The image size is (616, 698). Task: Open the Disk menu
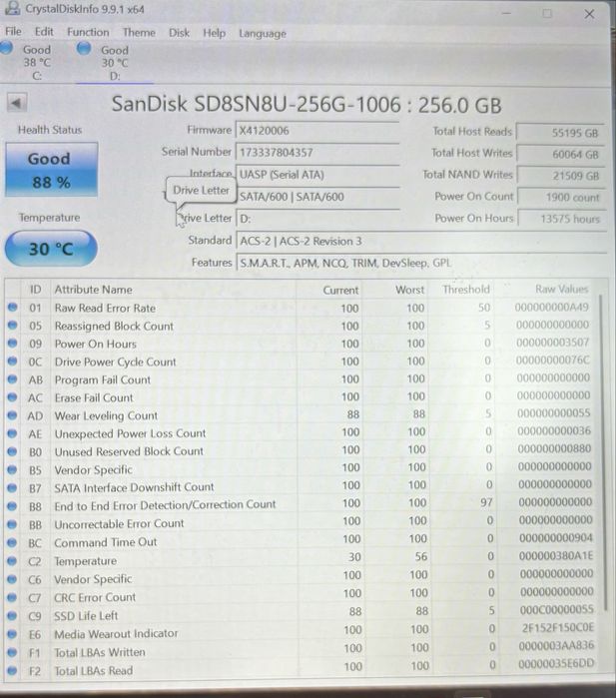(x=179, y=33)
